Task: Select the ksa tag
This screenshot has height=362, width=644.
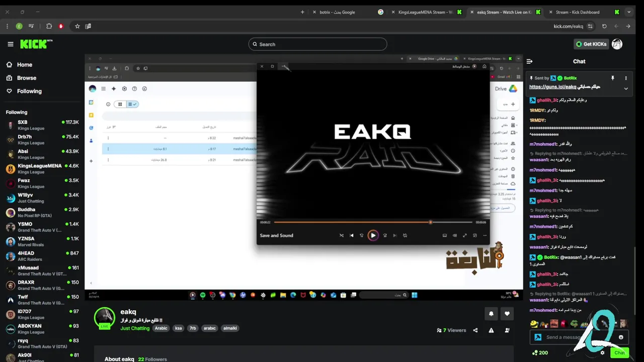Action: pyautogui.click(x=178, y=328)
